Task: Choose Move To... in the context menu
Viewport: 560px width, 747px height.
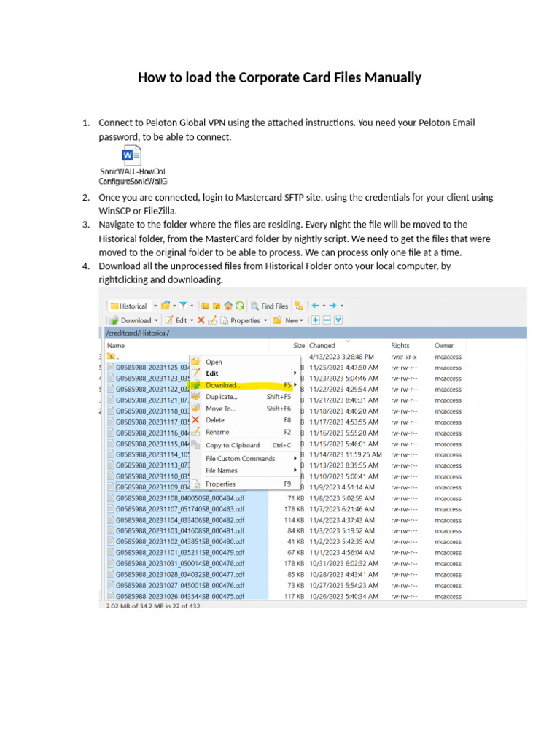Action: (245, 409)
